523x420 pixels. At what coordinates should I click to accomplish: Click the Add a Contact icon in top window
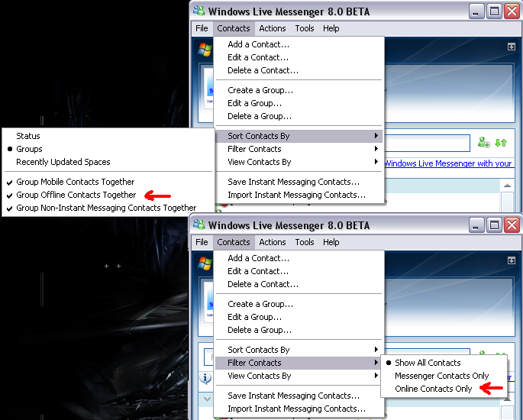483,143
